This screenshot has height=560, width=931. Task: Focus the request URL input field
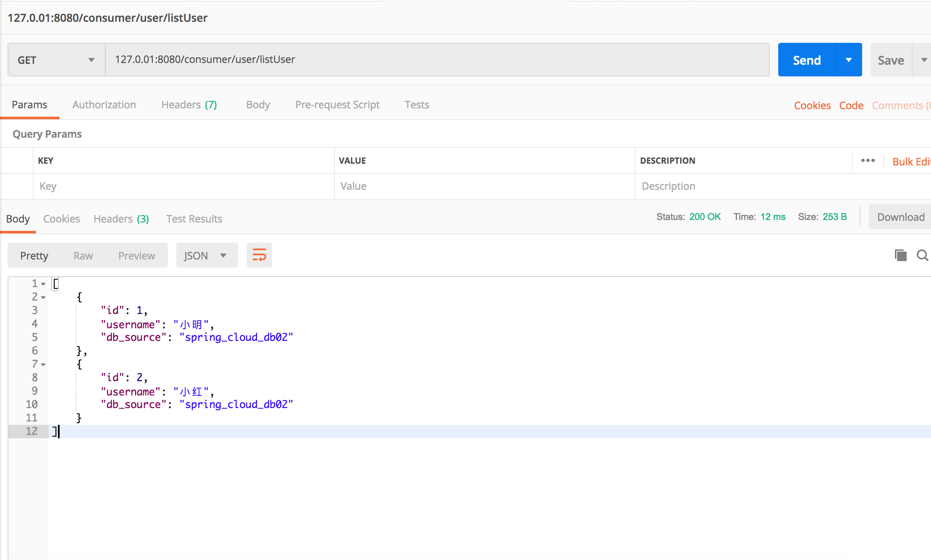coord(437,60)
